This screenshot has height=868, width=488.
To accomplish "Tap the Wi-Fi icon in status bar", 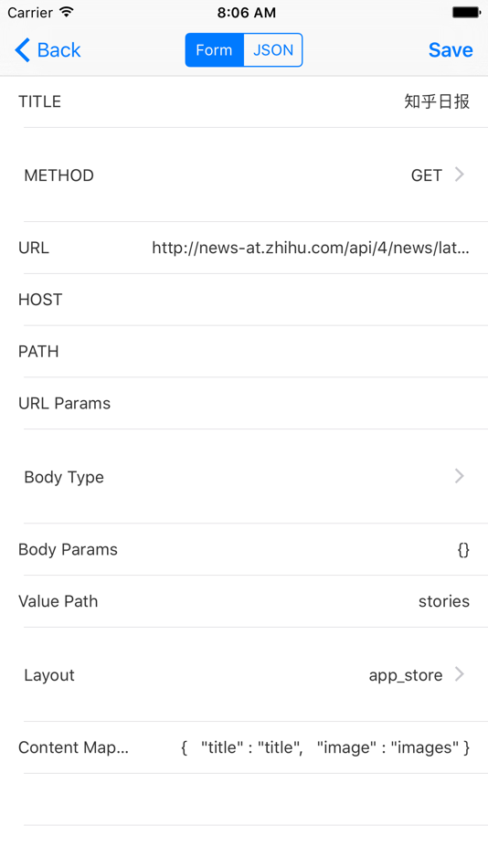I will [x=67, y=12].
